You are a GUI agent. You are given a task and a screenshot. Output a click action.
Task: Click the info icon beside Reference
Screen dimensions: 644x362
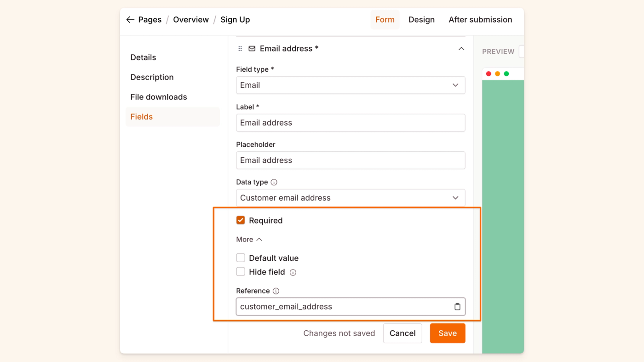(276, 291)
